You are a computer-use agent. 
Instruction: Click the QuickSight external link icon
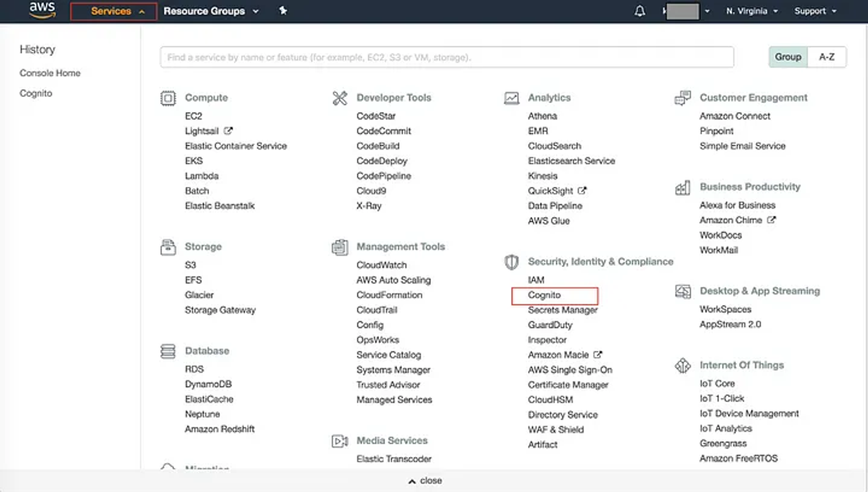(x=582, y=190)
